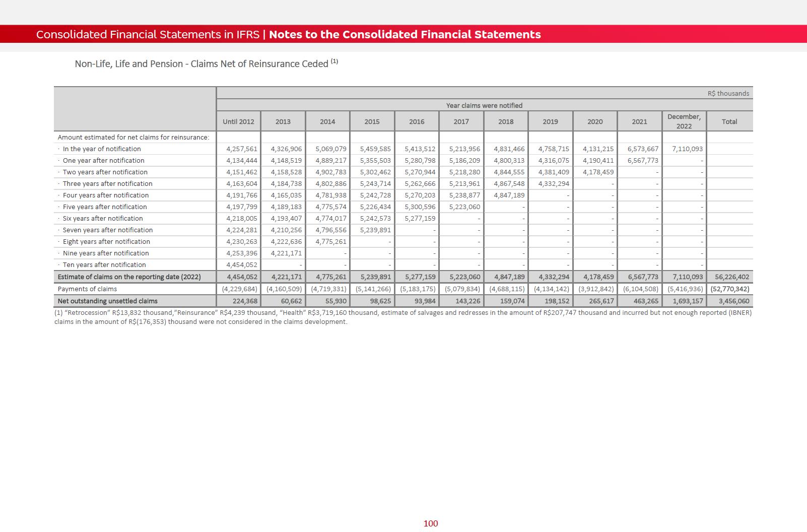Select the '2020' column header
807x532 pixels.
click(x=595, y=121)
